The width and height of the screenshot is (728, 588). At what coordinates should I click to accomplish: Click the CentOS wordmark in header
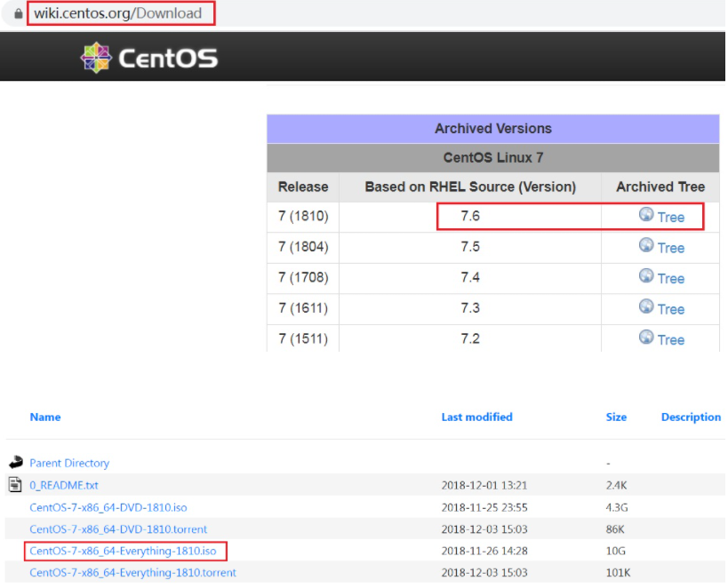coord(168,59)
